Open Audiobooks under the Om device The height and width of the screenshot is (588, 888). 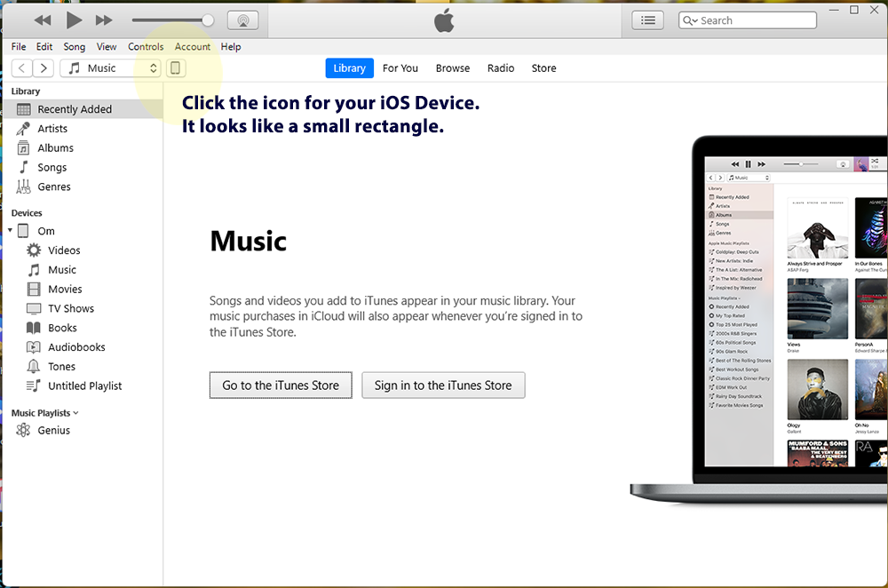click(83, 346)
